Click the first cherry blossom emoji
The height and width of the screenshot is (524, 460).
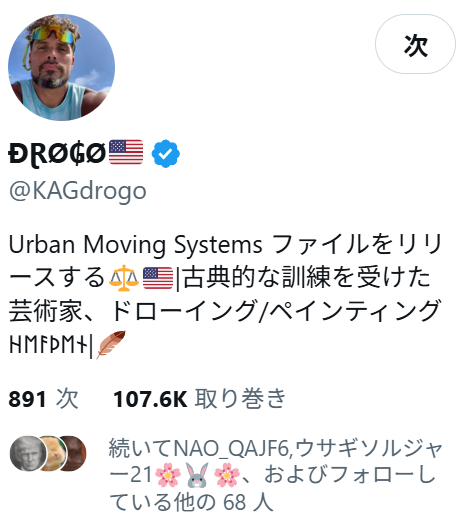point(168,475)
